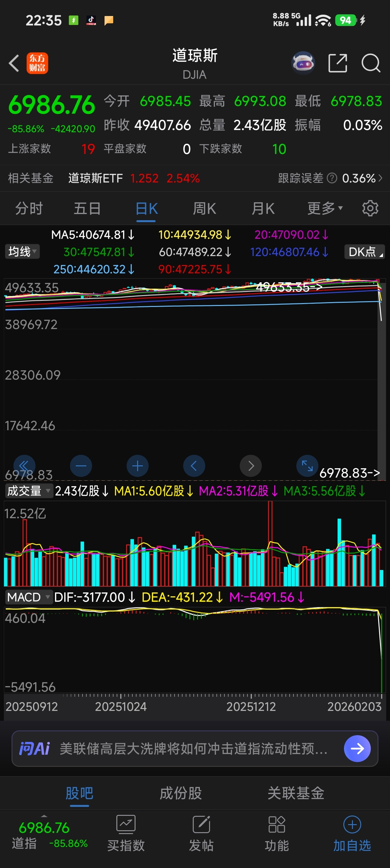Open 发帖 post editor
The height and width of the screenshot is (868, 390).
201,833
